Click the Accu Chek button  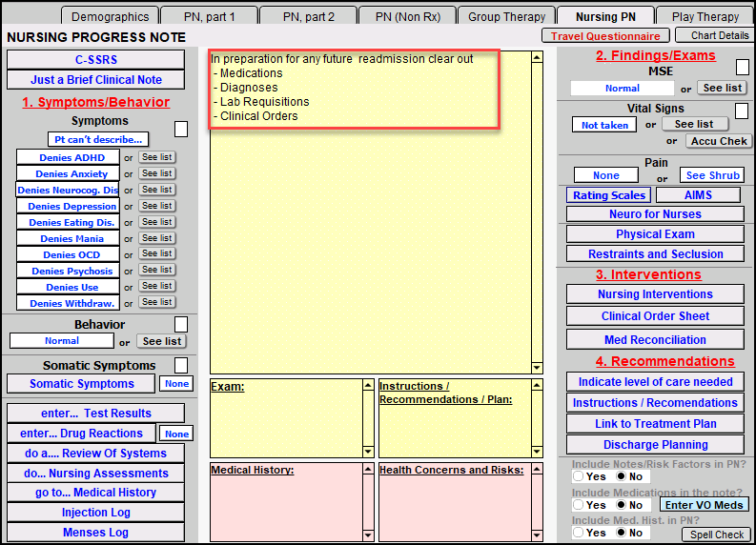coord(718,141)
